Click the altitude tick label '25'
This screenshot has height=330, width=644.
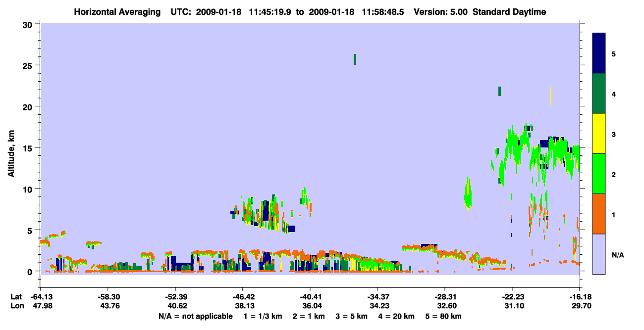[x=29, y=65]
